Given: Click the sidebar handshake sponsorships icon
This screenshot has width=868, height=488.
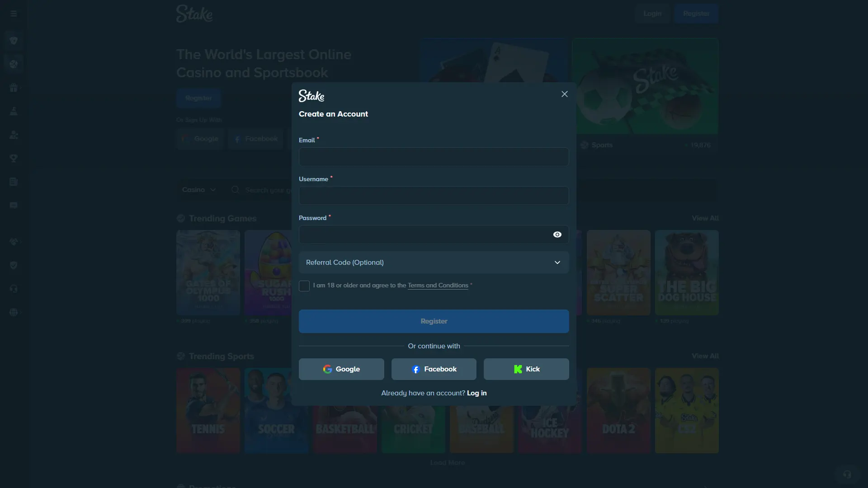Looking at the screenshot, I should tap(14, 242).
